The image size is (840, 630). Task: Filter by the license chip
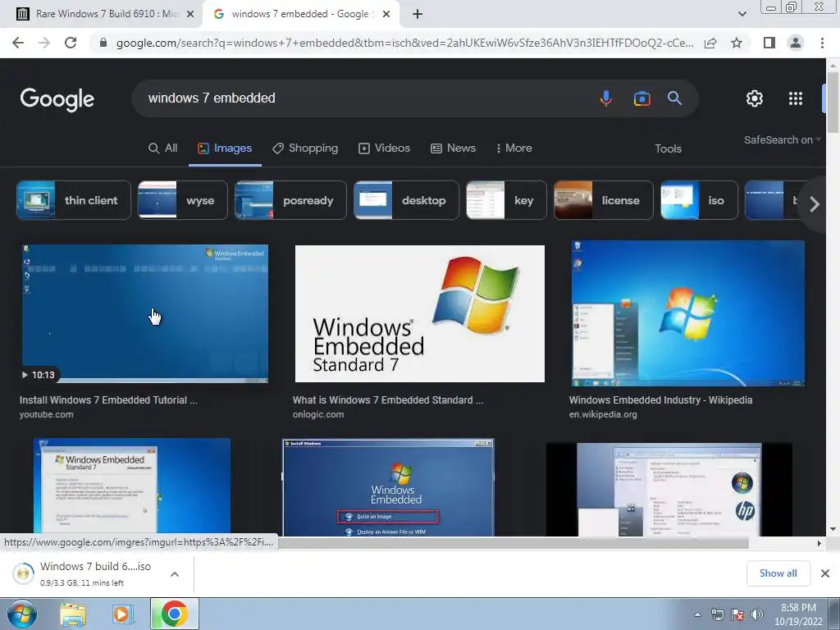(603, 200)
